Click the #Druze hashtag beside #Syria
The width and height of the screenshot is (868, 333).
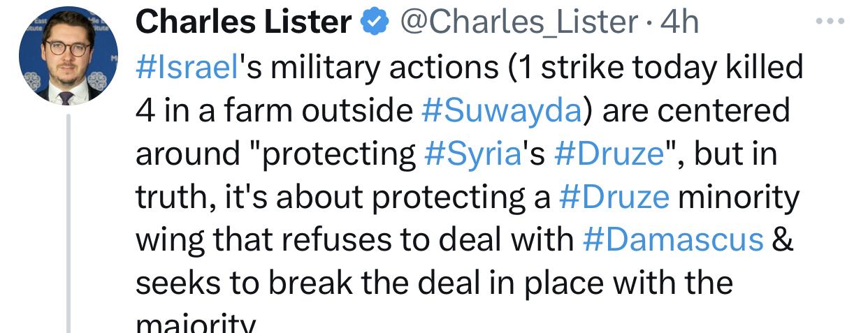608,154
